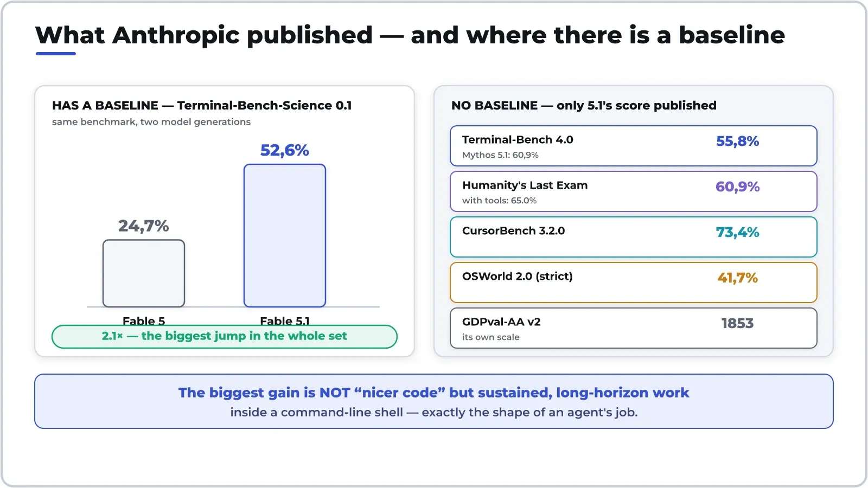The width and height of the screenshot is (868, 488).
Task: Click the 55,8% Terminal-Bench score
Action: point(737,141)
